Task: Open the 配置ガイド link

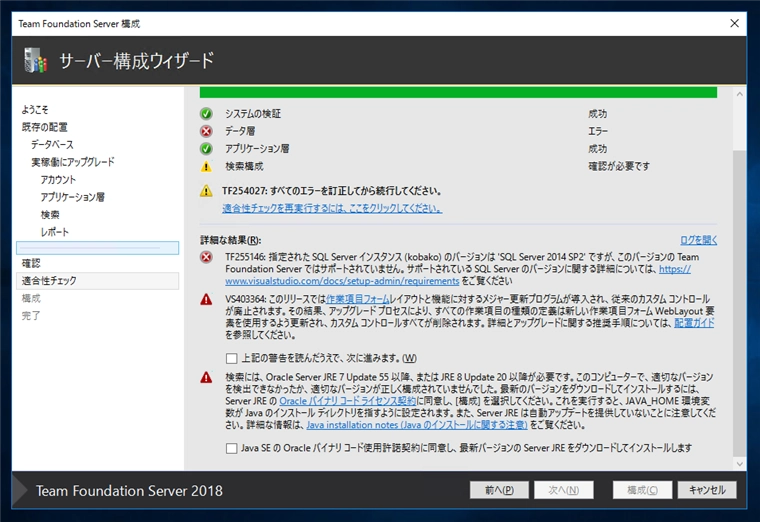Action: 694,323
